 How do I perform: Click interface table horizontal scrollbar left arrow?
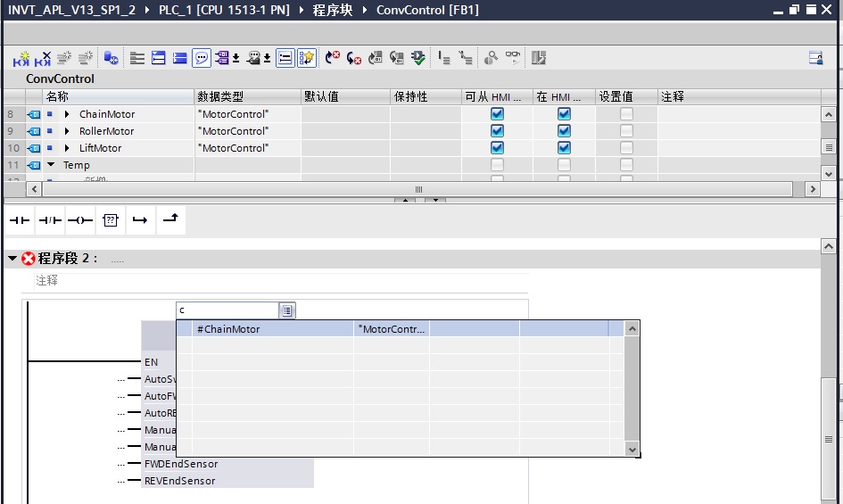click(x=35, y=189)
